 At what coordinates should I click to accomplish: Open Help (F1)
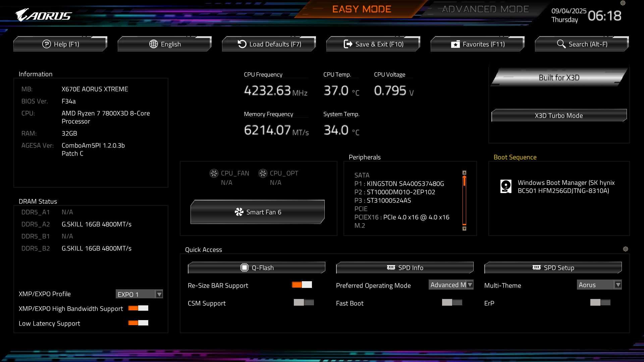(x=60, y=44)
